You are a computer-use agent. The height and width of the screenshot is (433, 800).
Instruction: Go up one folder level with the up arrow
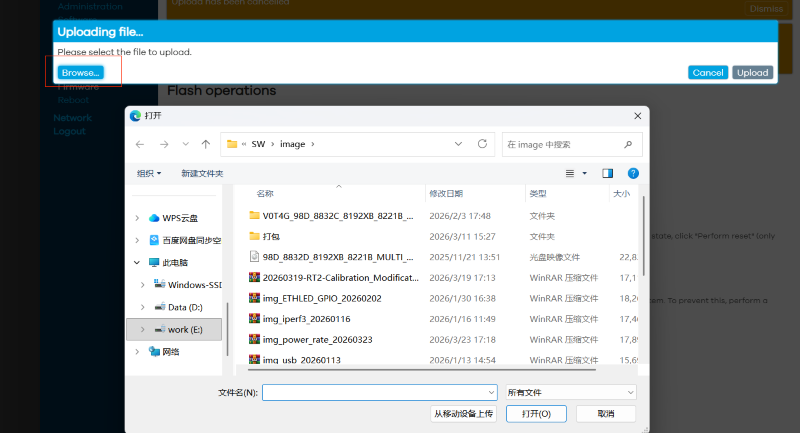click(205, 144)
